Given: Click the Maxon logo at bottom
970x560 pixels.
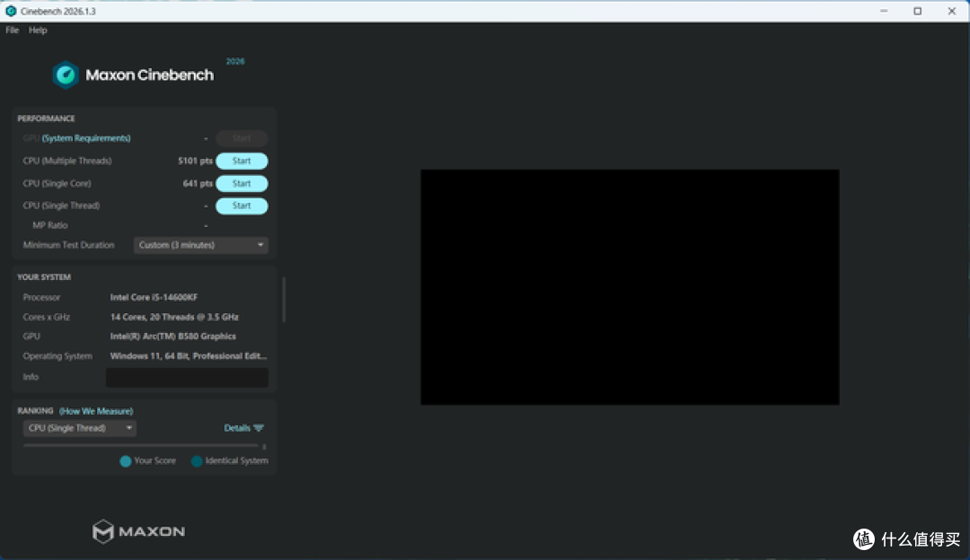Looking at the screenshot, I should click(x=138, y=531).
